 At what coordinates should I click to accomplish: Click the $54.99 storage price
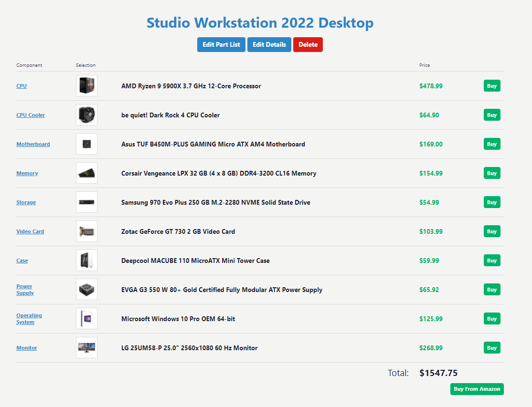tap(429, 203)
